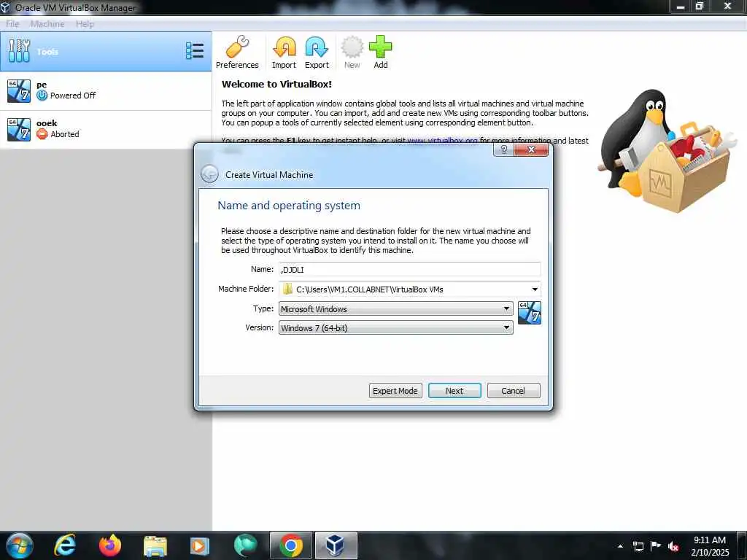The image size is (747, 560).
Task: Open the Tools list menu icon
Action: (x=195, y=51)
